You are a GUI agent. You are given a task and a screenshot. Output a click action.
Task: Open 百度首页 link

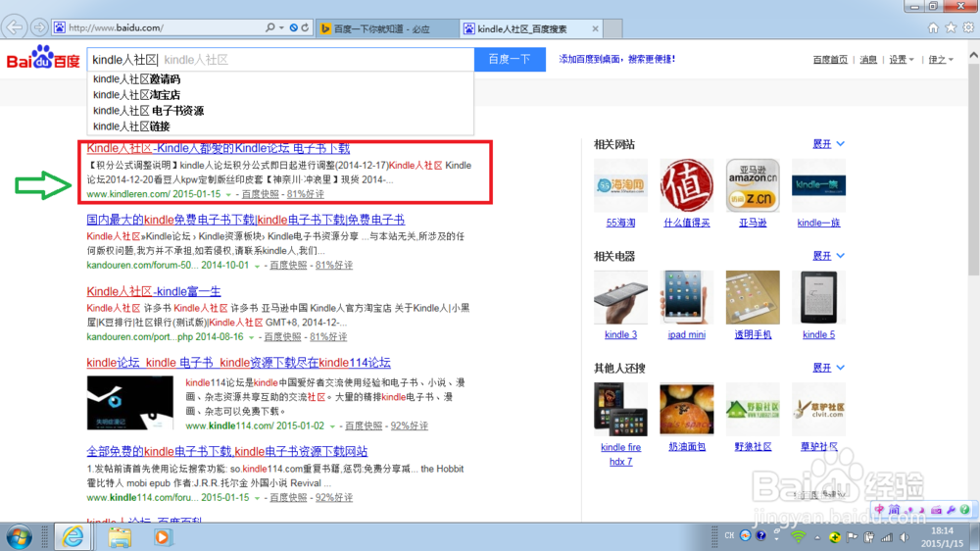click(x=830, y=60)
